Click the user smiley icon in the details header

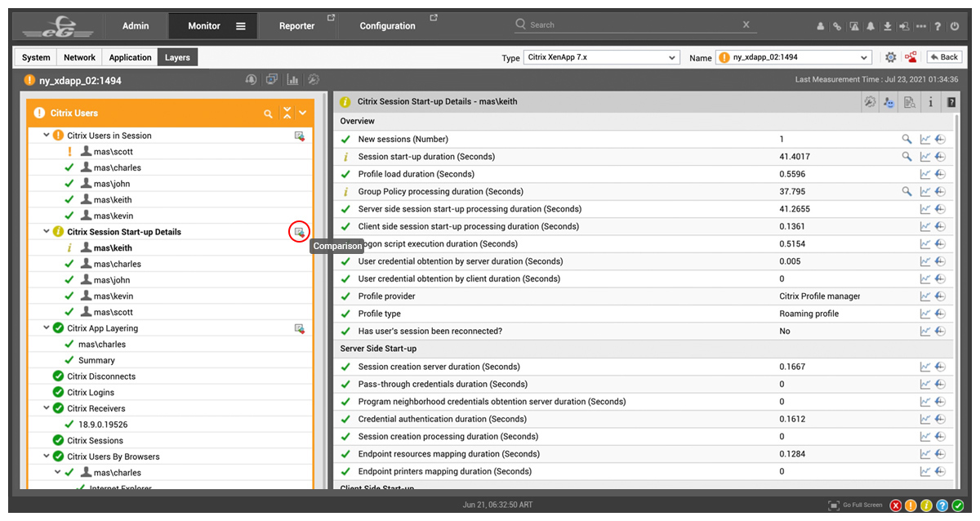point(889,102)
